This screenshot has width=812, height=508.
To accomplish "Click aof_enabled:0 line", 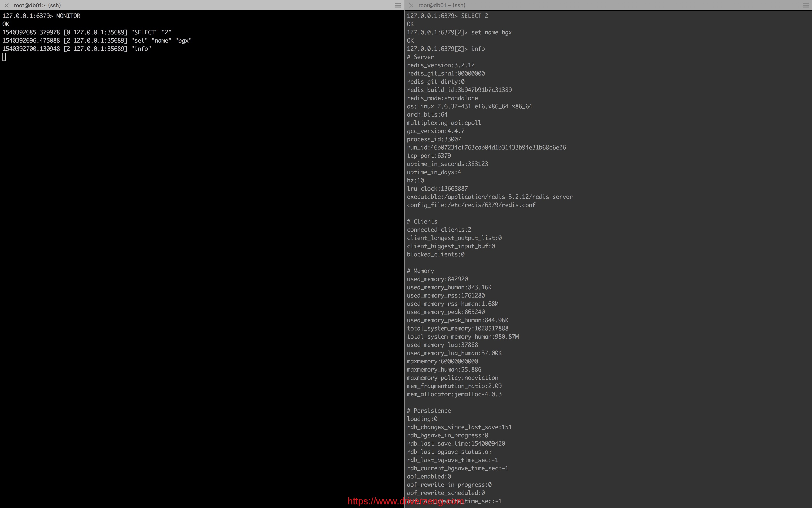I will [x=429, y=477].
